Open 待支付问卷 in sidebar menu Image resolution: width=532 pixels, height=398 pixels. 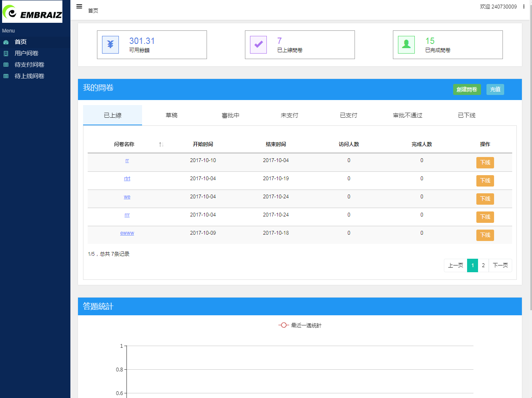tap(30, 65)
